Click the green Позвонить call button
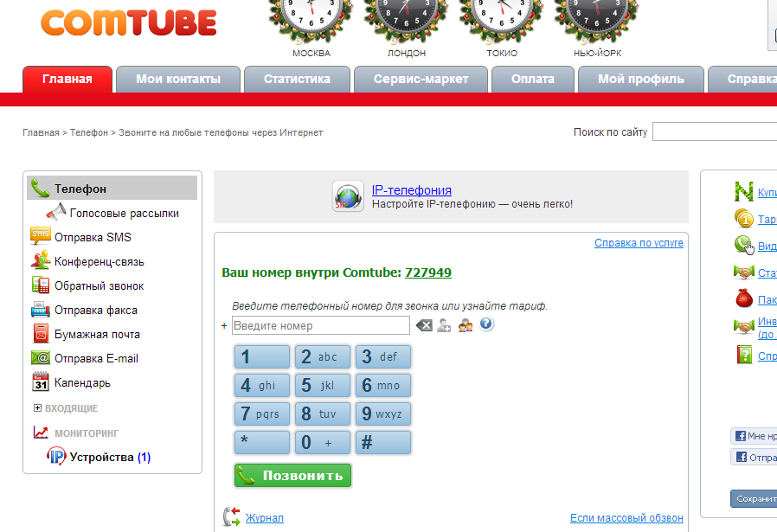The height and width of the screenshot is (532, 777). [x=292, y=476]
